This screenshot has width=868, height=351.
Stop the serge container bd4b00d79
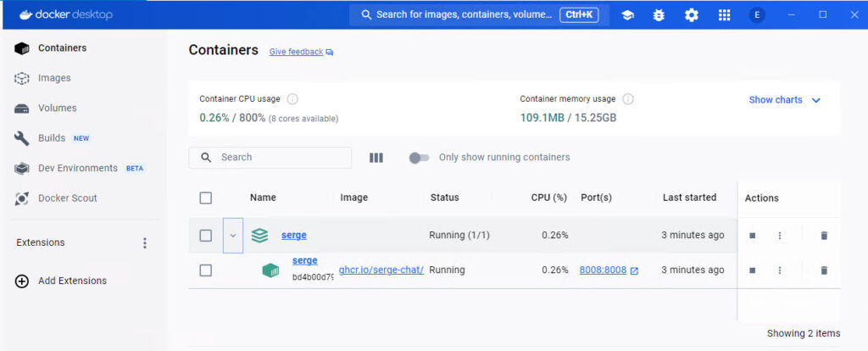click(753, 270)
